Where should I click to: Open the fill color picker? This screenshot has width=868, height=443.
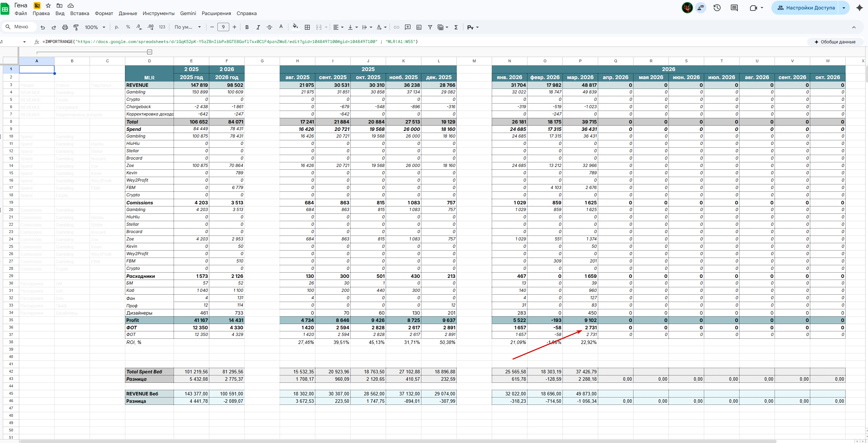coord(295,27)
